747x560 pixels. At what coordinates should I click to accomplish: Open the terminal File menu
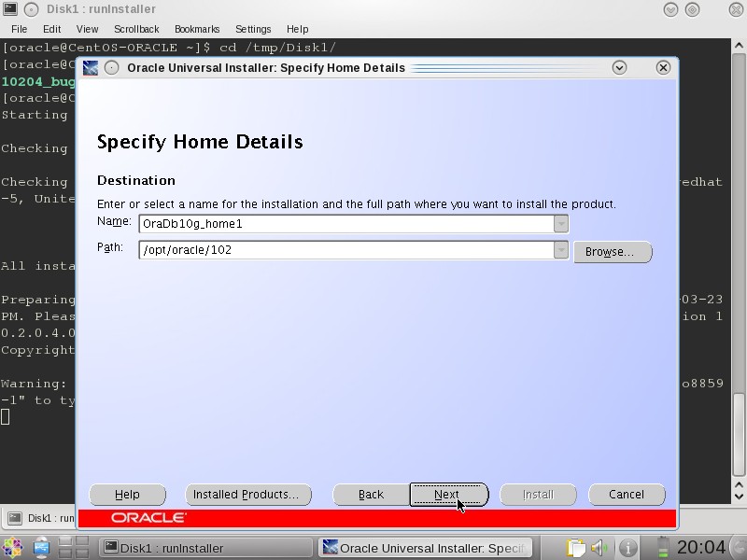(x=19, y=29)
